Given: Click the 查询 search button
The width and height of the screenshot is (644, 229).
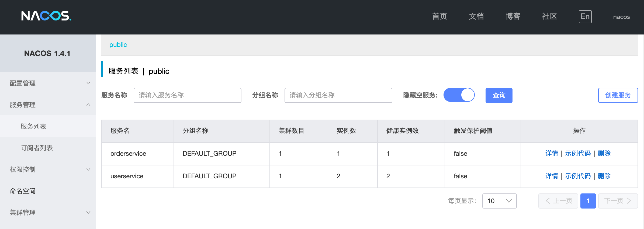Looking at the screenshot, I should click(499, 95).
